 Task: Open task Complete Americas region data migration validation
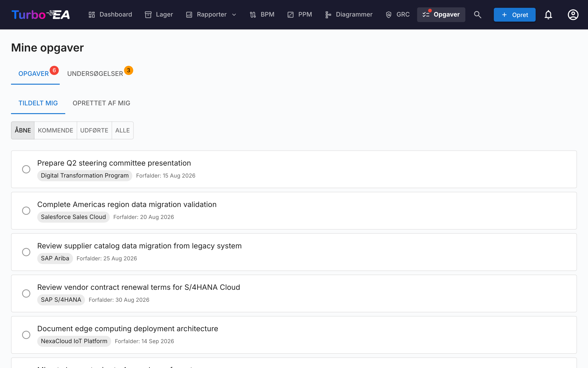(127, 204)
